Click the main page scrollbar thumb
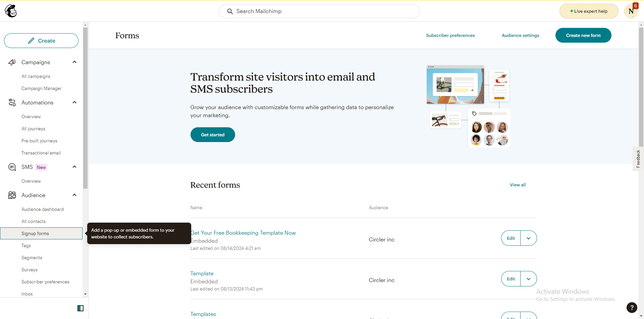The height and width of the screenshot is (319, 644). (641, 87)
